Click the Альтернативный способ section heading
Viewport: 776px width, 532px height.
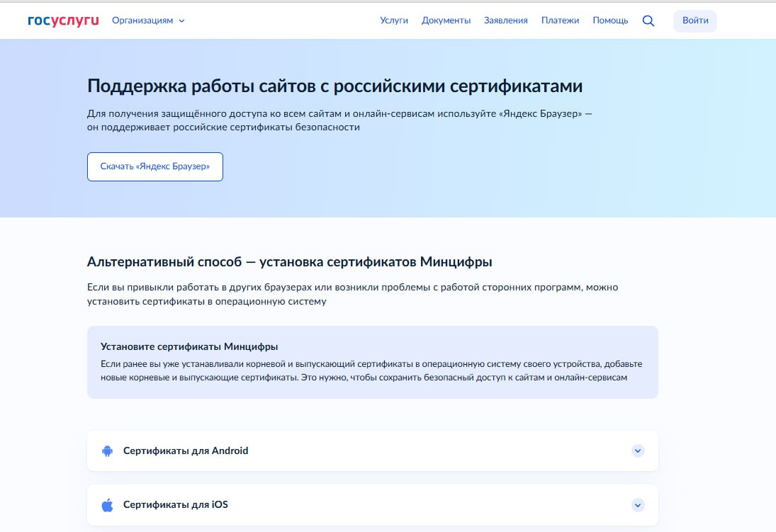click(289, 262)
